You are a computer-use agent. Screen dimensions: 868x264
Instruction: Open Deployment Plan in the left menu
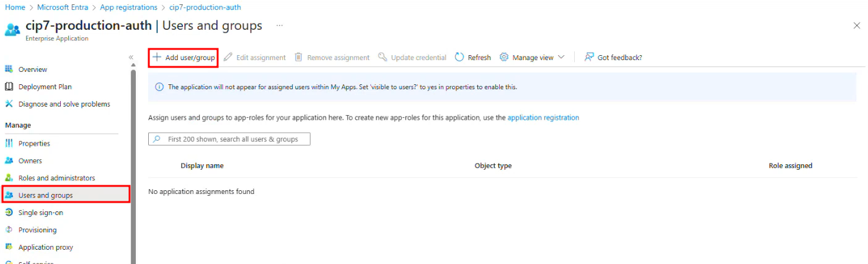45,87
